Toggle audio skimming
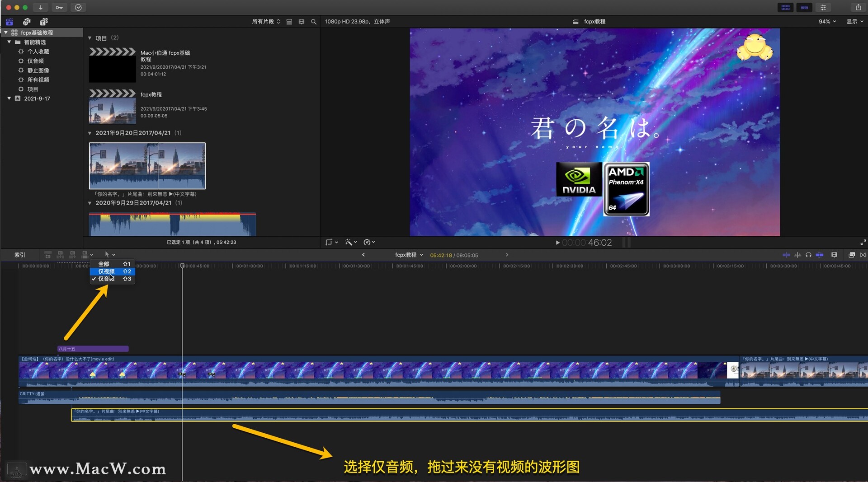Screen dimensions: 868x482 tap(797, 255)
